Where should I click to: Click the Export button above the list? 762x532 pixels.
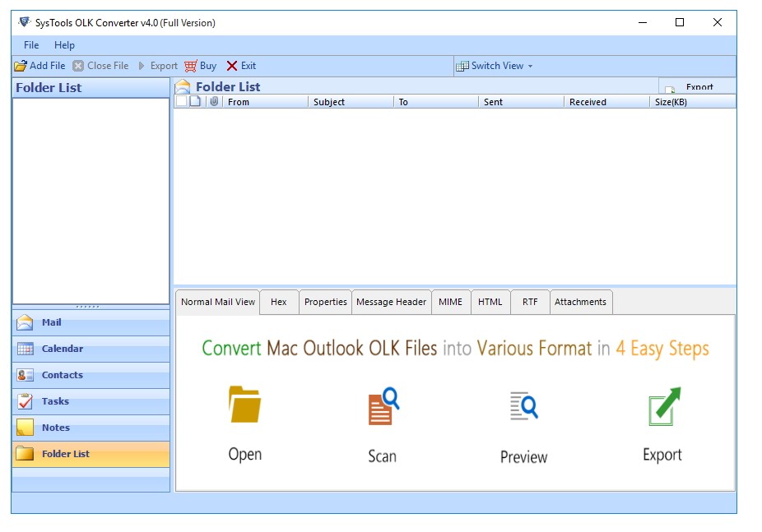(697, 86)
